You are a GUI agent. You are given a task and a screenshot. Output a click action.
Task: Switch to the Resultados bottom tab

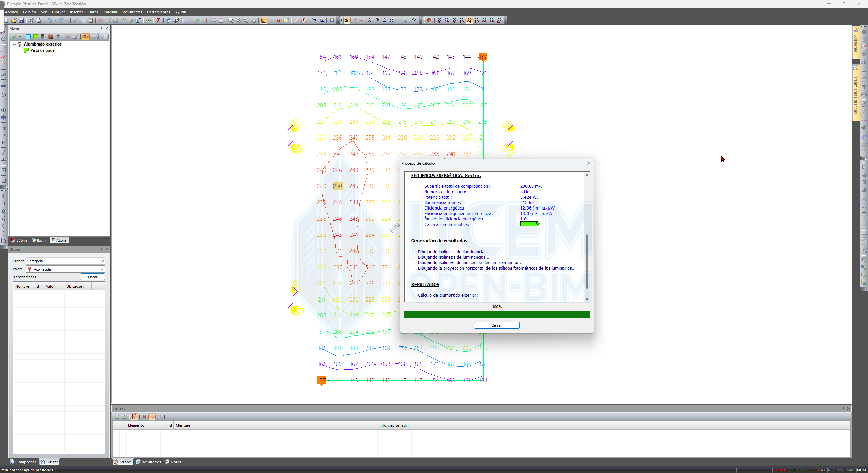[x=148, y=462]
